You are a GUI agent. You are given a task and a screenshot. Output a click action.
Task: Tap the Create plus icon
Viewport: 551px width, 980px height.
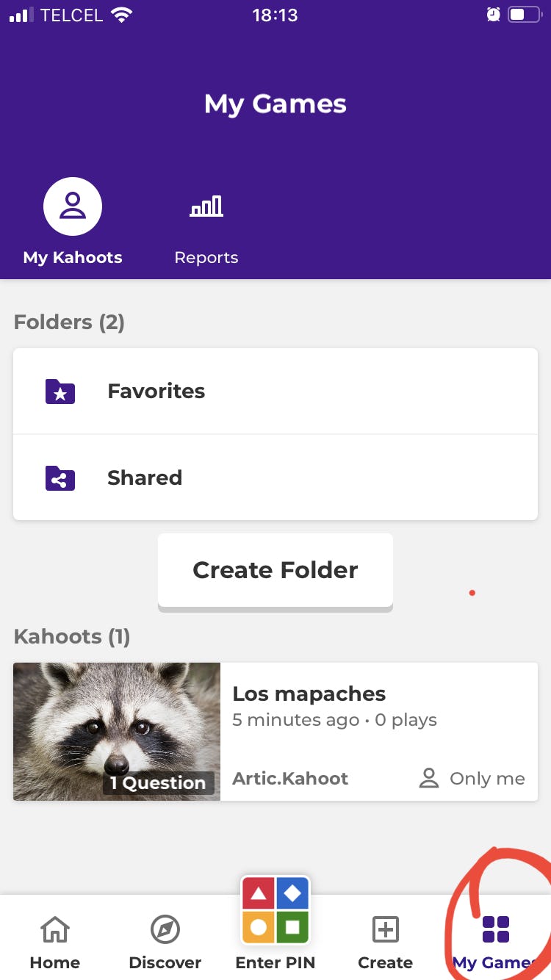coord(386,930)
